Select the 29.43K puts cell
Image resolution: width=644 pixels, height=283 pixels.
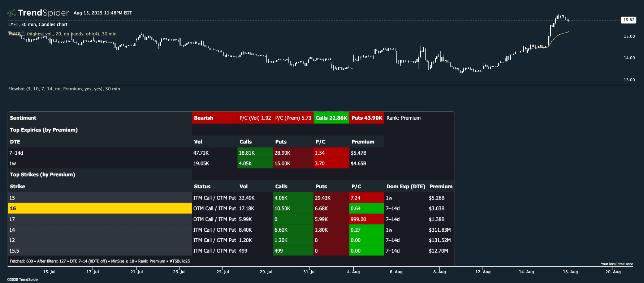[331, 198]
